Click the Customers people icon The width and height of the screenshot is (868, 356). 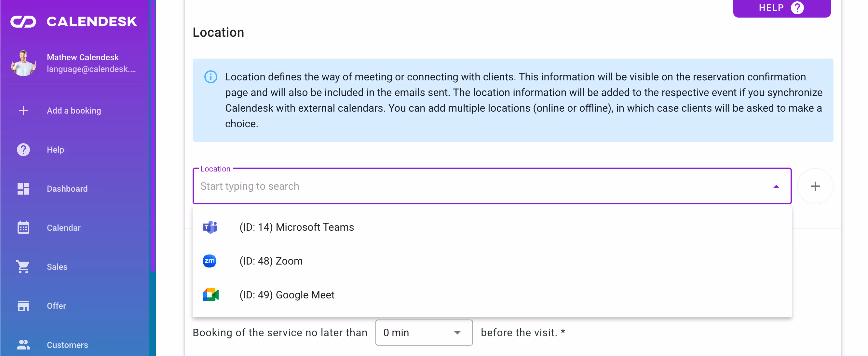(23, 345)
